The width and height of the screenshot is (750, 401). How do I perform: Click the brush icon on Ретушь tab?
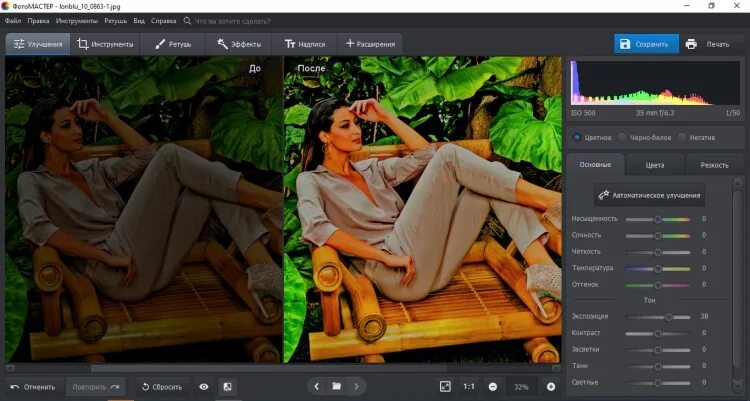tap(160, 44)
